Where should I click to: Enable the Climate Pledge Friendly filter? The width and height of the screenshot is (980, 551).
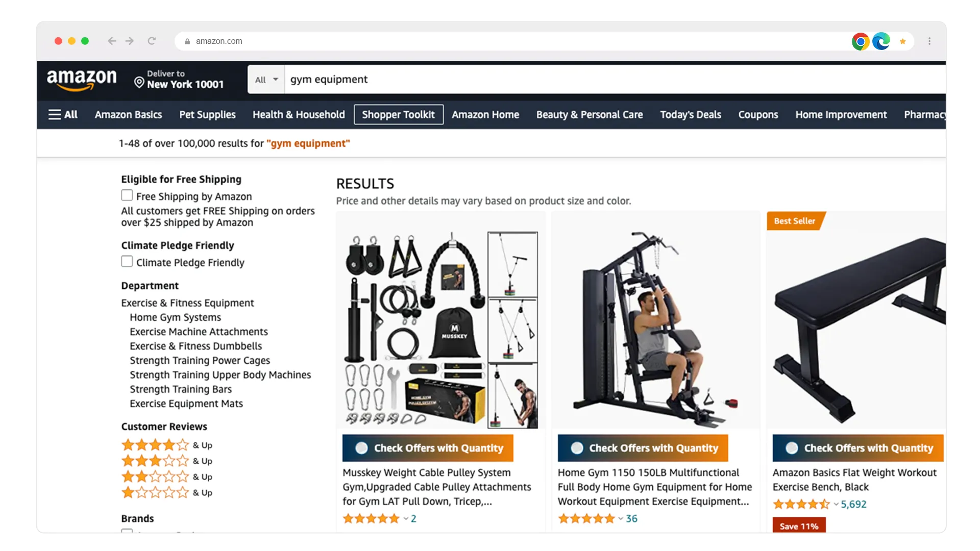(x=127, y=262)
